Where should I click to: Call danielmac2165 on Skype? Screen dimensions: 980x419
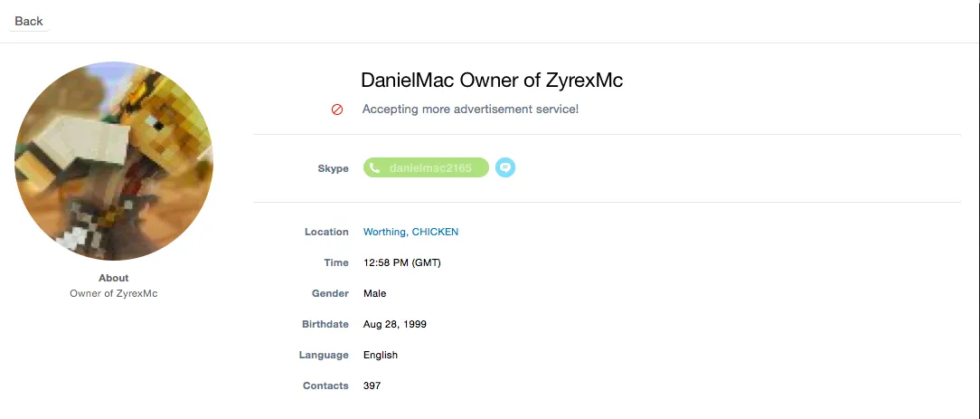point(426,167)
